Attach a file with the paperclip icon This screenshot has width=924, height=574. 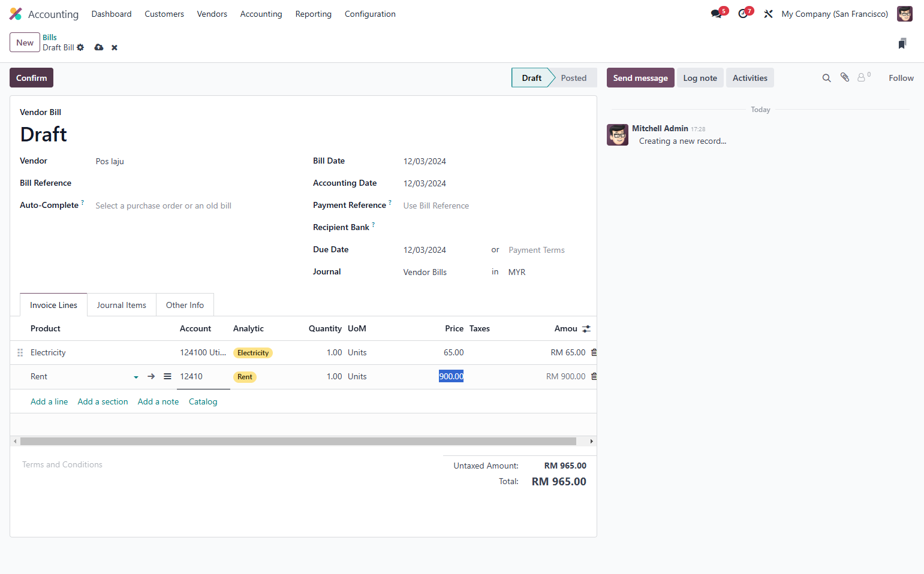coord(845,77)
